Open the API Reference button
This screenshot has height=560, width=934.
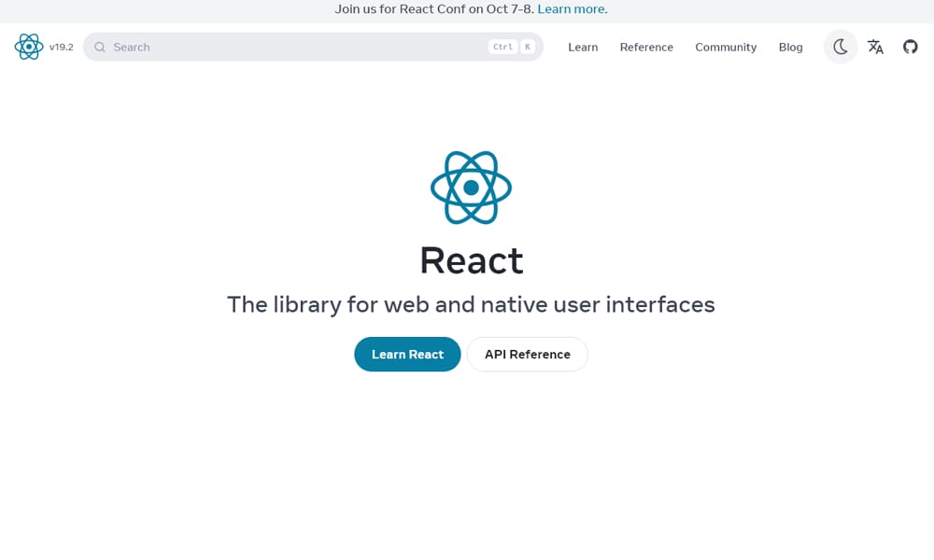527,354
